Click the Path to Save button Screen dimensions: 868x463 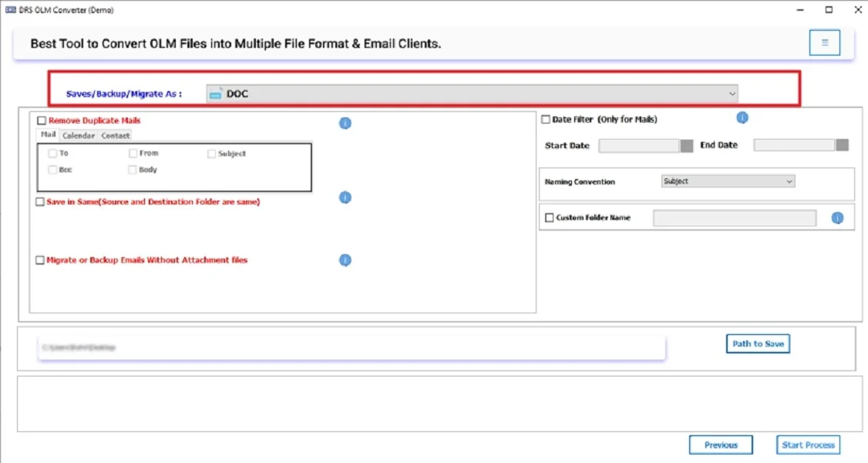[x=757, y=343]
